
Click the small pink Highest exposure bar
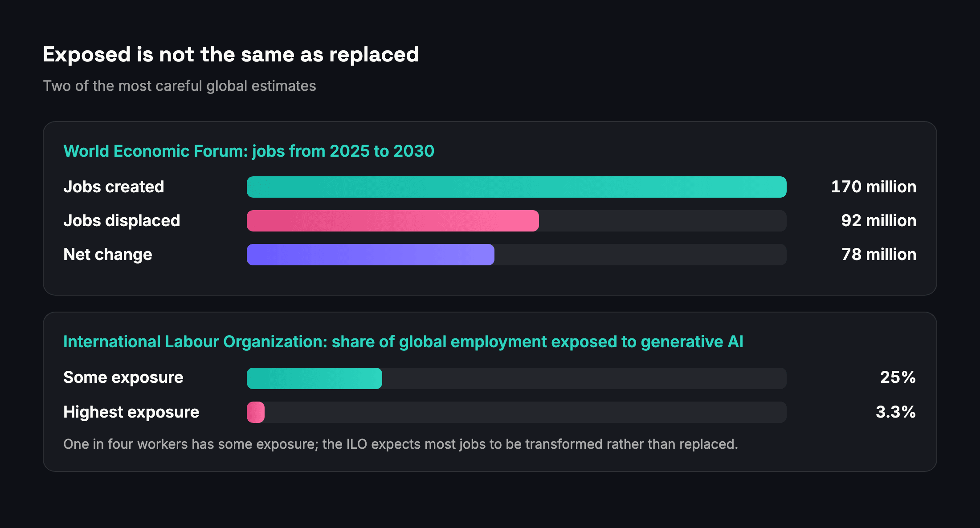pyautogui.click(x=256, y=412)
